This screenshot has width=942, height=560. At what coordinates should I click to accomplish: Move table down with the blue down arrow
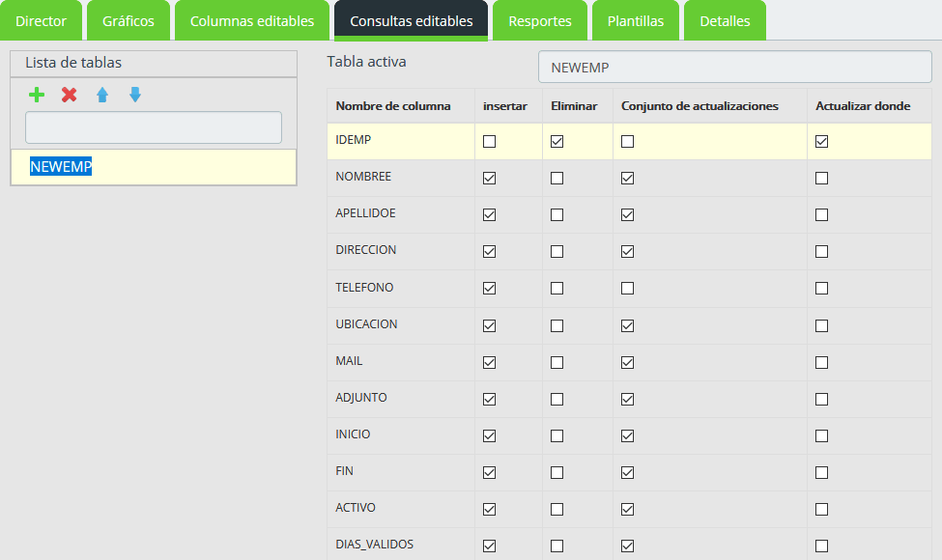click(135, 95)
